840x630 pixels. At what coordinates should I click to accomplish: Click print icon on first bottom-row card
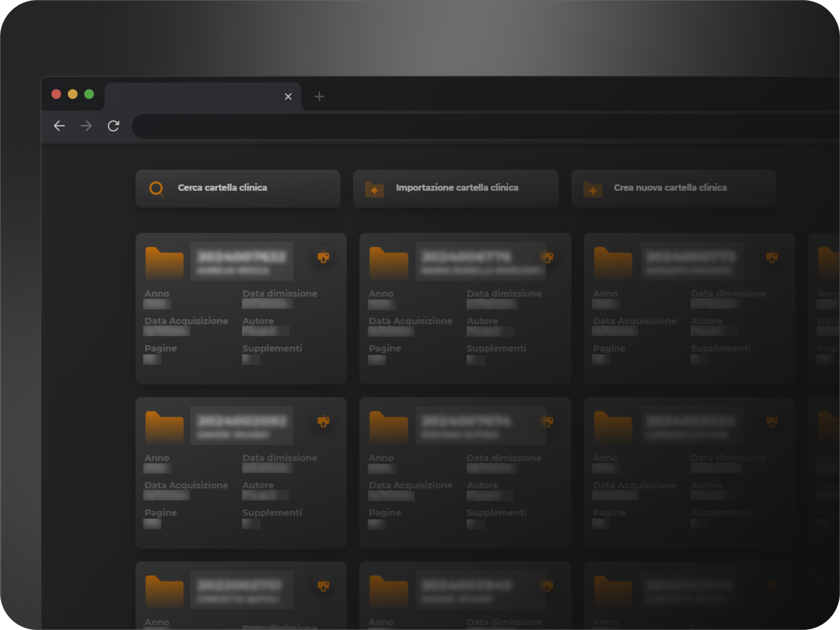323,585
